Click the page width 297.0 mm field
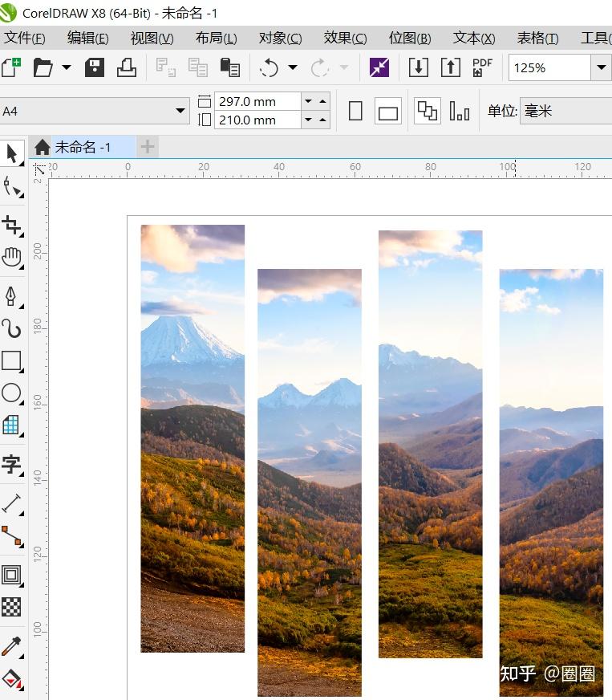This screenshot has height=700, width=612. pyautogui.click(x=257, y=101)
